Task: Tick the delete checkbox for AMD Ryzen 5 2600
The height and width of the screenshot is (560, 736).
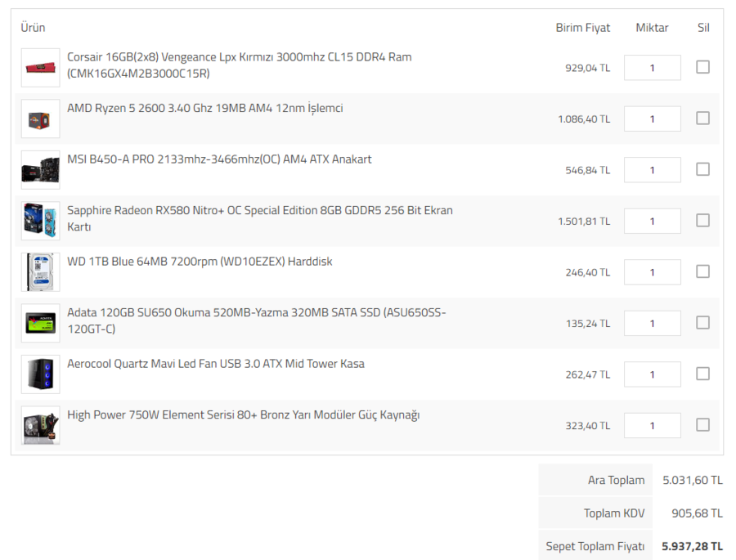Action: 702,119
